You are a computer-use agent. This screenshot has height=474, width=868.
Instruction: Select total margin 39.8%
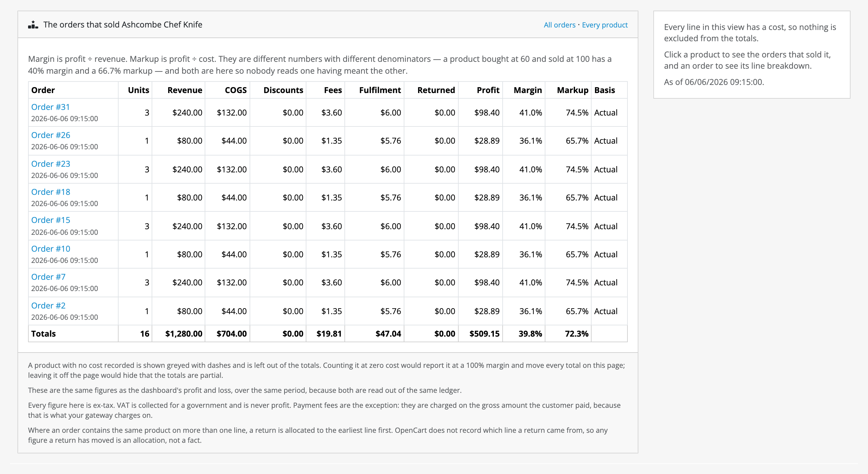coord(530,333)
